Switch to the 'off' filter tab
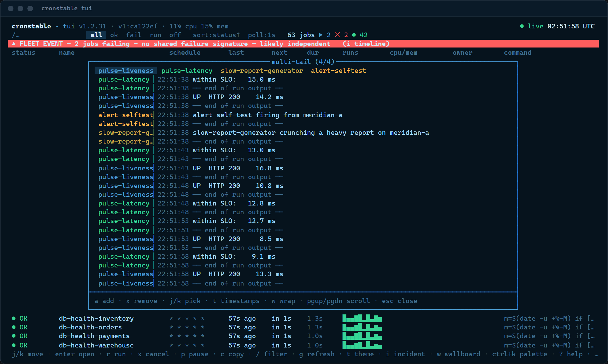Viewport: 608px width, 364px height. 175,35
